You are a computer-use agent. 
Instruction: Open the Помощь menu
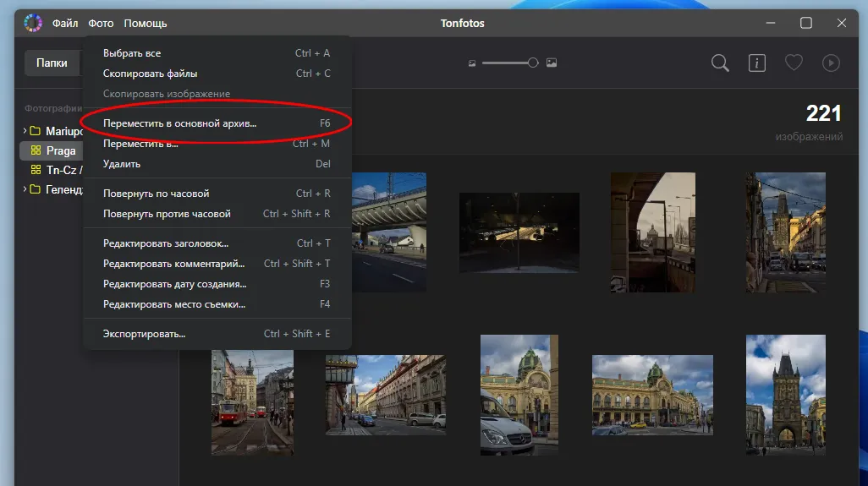145,23
